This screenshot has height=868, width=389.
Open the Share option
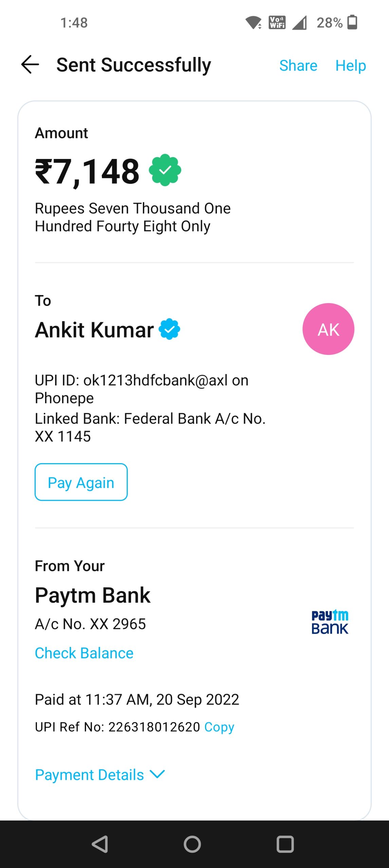click(x=298, y=65)
